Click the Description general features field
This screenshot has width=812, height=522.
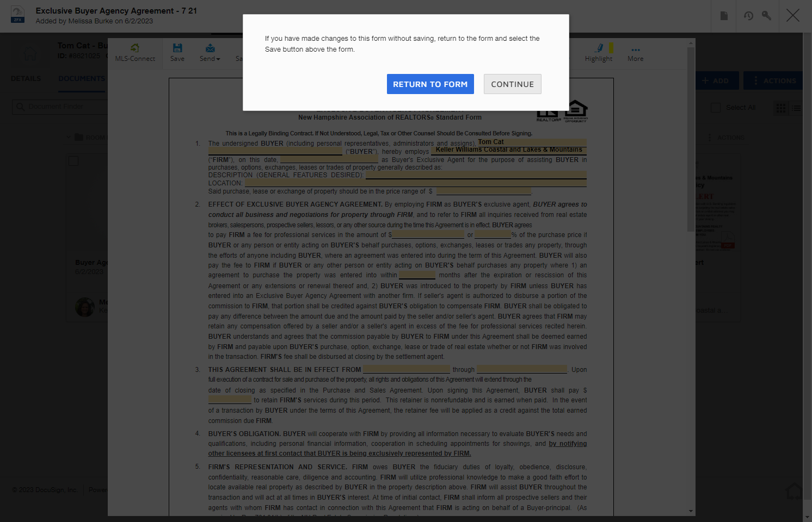[476, 175]
